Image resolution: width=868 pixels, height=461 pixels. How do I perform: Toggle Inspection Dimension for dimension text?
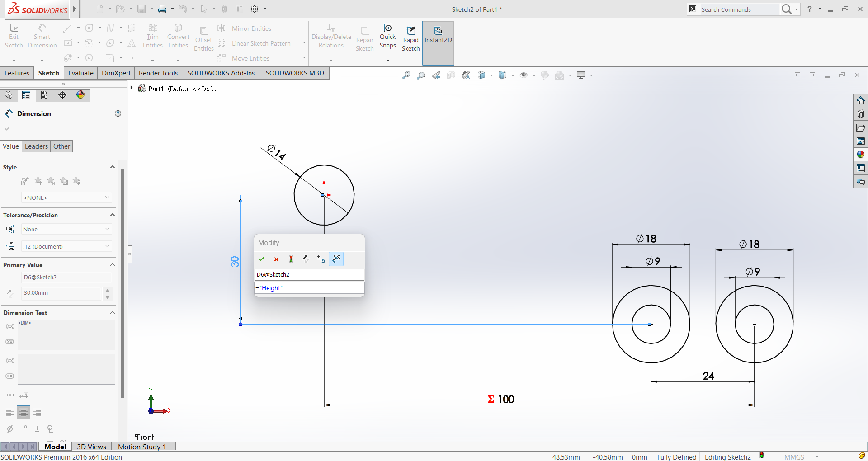(x=10, y=342)
